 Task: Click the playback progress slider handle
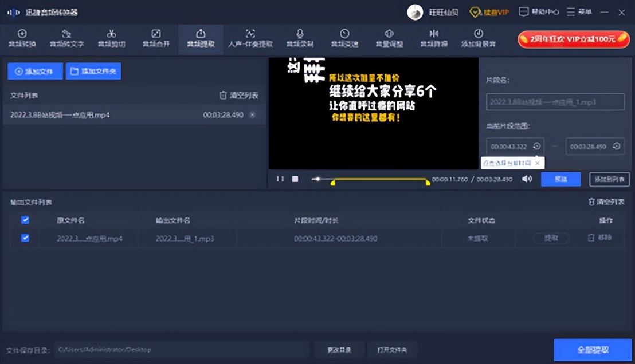[x=318, y=179]
